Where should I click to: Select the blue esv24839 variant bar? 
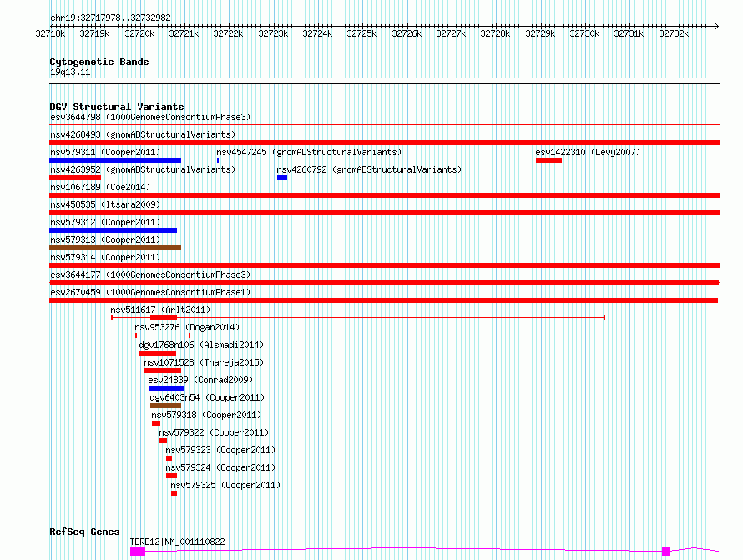click(x=166, y=388)
